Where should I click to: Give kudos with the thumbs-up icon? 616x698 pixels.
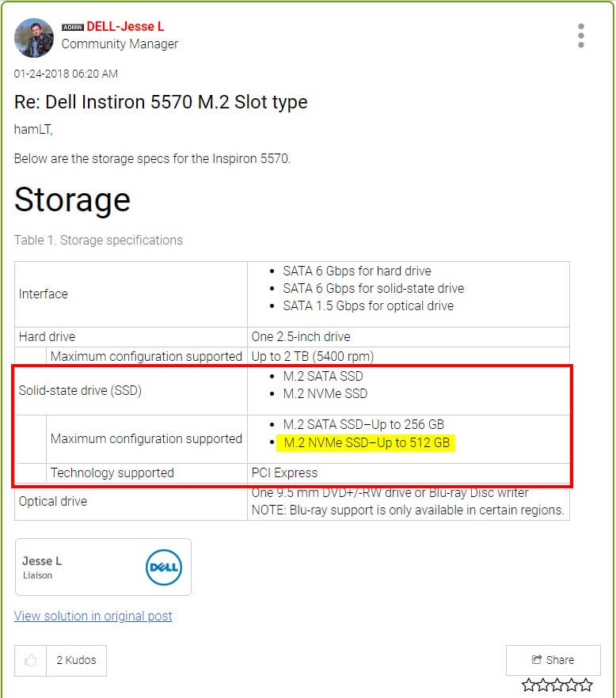[30, 660]
